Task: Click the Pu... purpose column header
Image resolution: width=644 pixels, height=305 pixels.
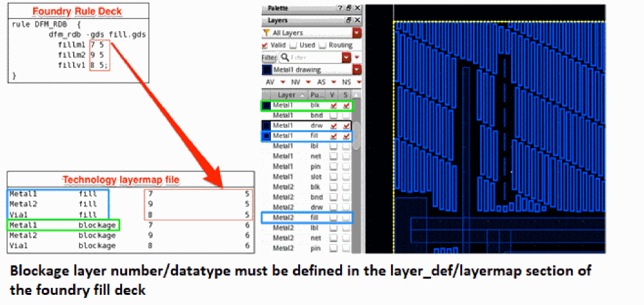Action: [x=317, y=94]
